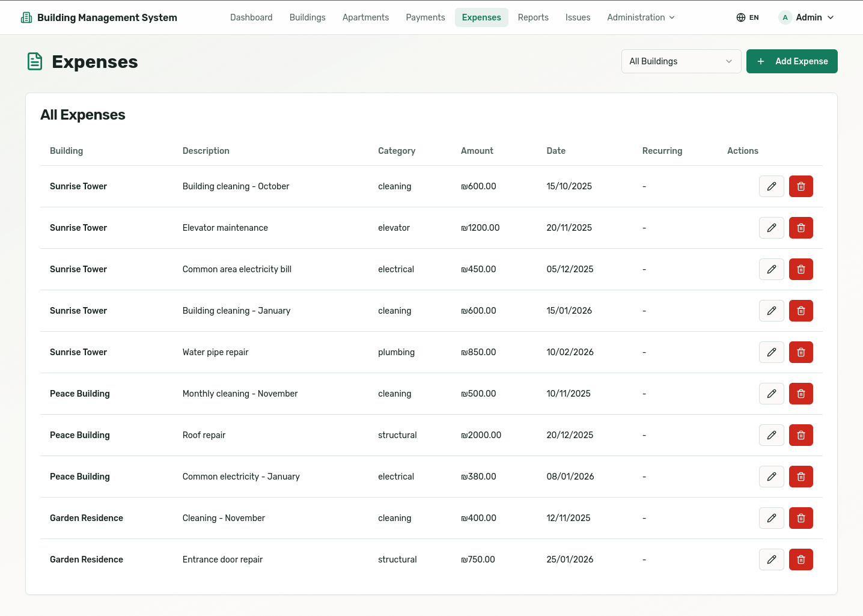Open the All Buildings filter dropdown
This screenshot has height=616, width=863.
tap(680, 61)
